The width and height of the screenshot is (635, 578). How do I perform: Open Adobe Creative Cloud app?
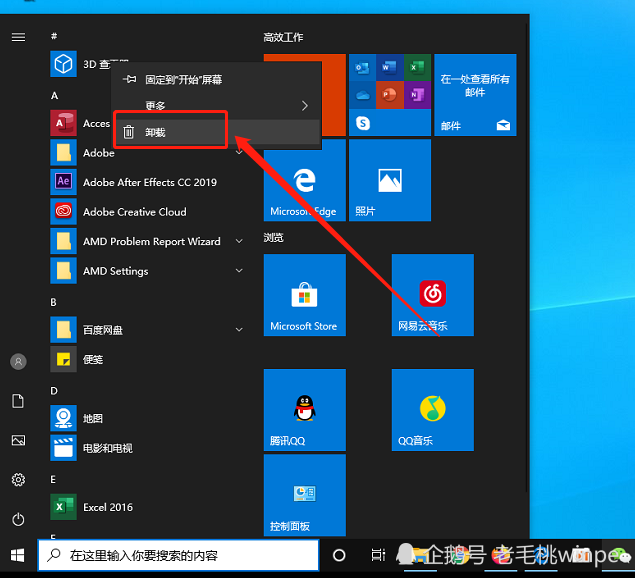134,212
